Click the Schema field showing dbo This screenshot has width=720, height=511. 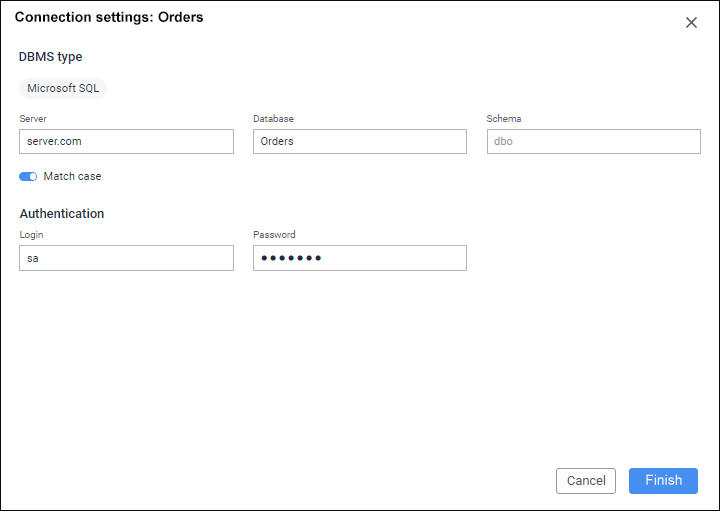tap(593, 141)
